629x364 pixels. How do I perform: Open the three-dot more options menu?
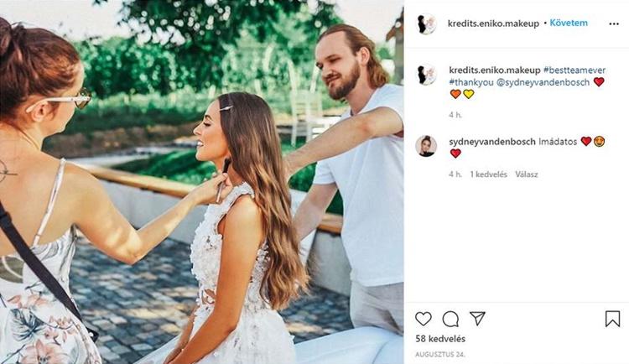(613, 23)
